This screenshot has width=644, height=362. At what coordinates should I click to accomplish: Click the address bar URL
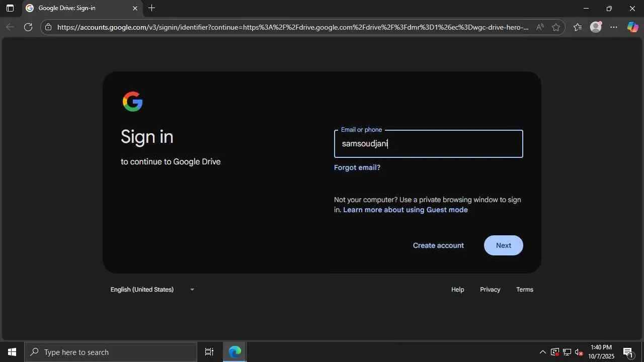point(293,27)
